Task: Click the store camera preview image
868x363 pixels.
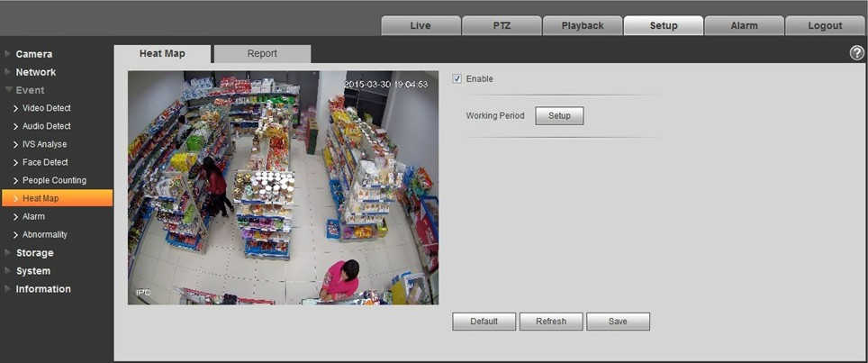Action: click(283, 187)
